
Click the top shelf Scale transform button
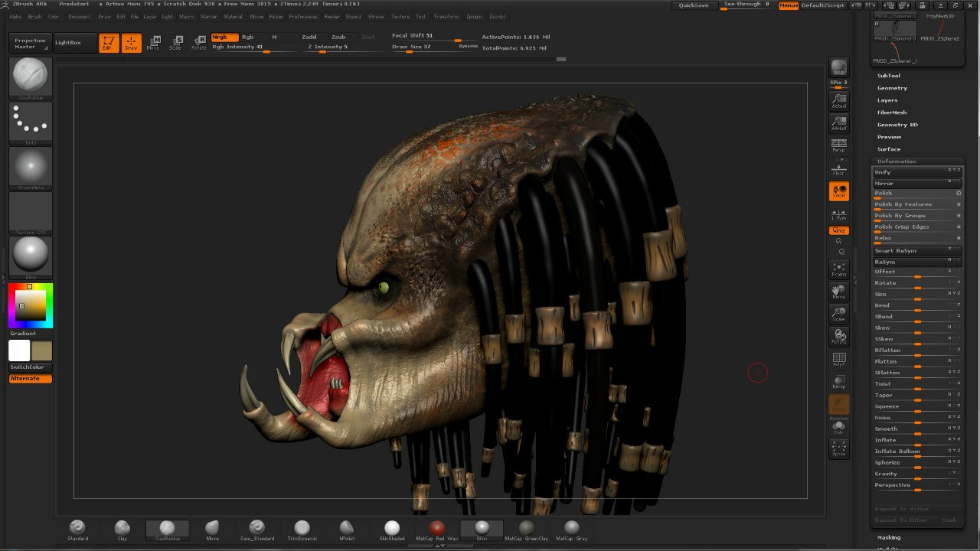175,43
